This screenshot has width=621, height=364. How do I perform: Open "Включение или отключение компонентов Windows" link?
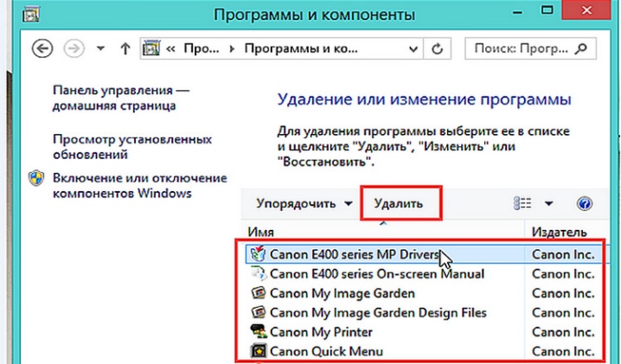click(140, 185)
